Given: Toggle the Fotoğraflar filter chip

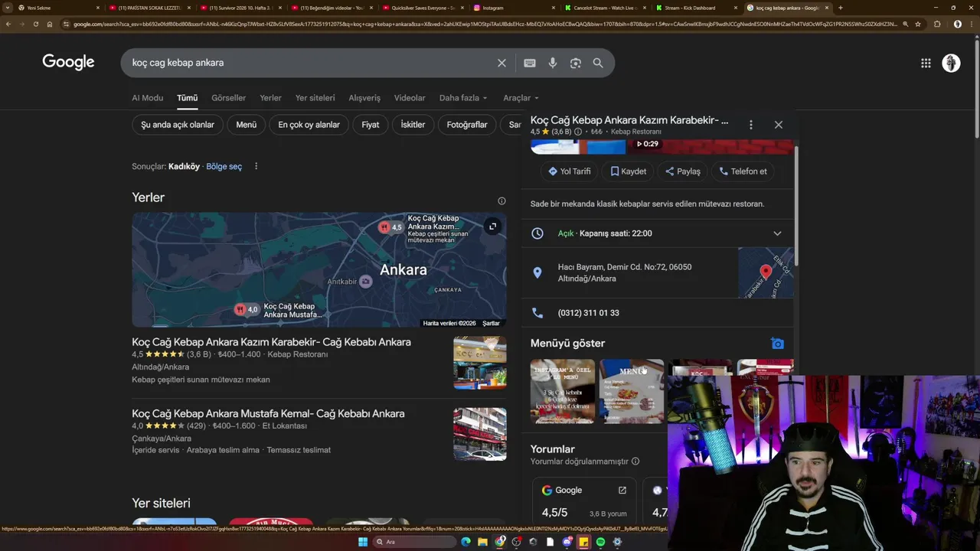Looking at the screenshot, I should point(467,125).
